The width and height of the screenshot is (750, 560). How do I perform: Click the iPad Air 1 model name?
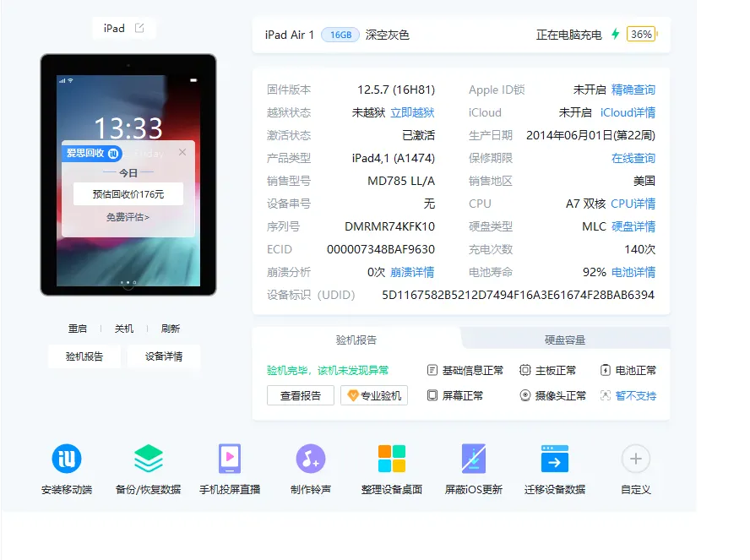coord(290,35)
